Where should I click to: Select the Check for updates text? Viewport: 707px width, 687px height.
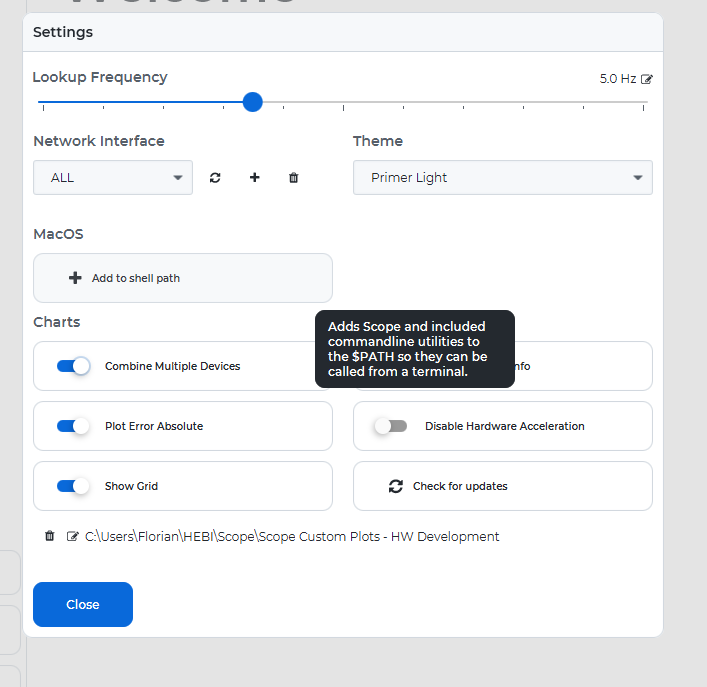tap(460, 486)
